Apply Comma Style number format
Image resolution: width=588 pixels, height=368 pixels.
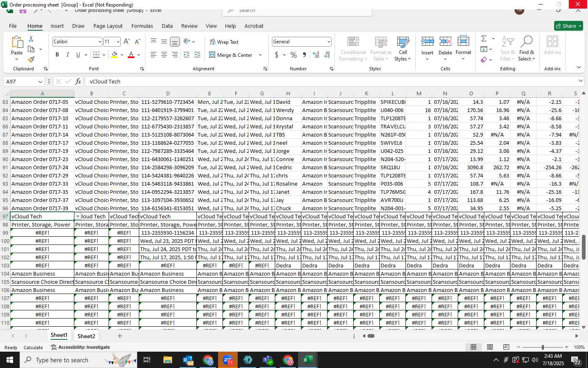click(304, 55)
